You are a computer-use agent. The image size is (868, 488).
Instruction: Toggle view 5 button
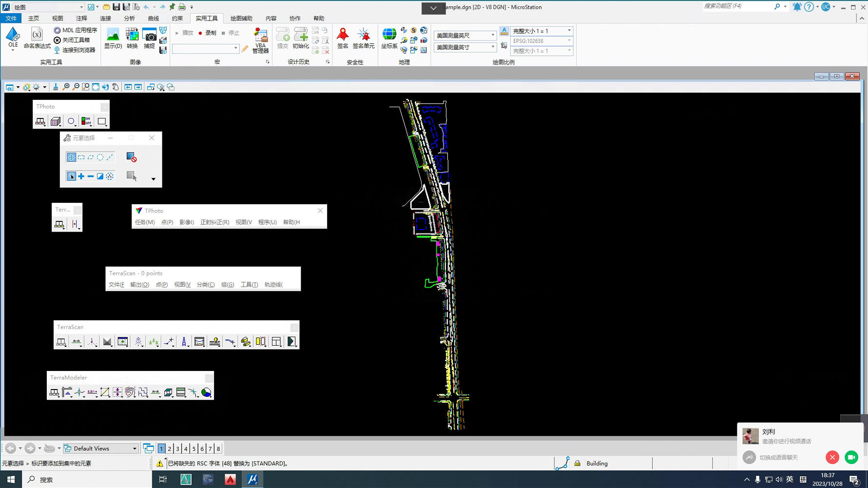194,449
